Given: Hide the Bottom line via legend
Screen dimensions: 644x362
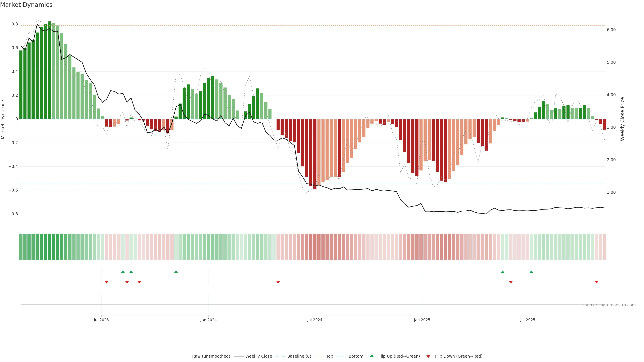Looking at the screenshot, I should 356,356.
